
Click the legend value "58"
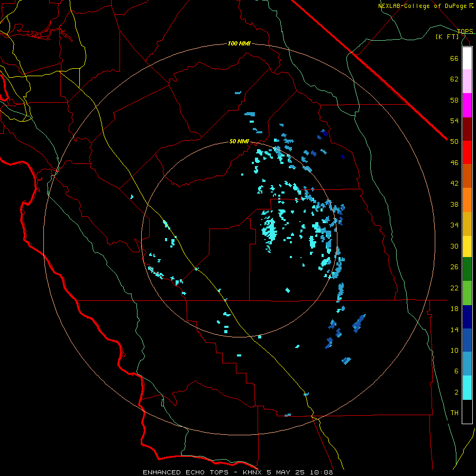click(454, 100)
